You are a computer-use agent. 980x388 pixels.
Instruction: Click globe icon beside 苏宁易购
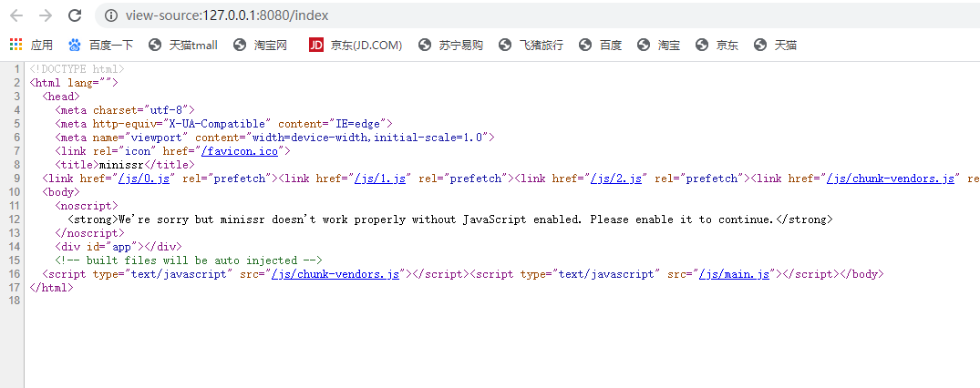pos(425,45)
